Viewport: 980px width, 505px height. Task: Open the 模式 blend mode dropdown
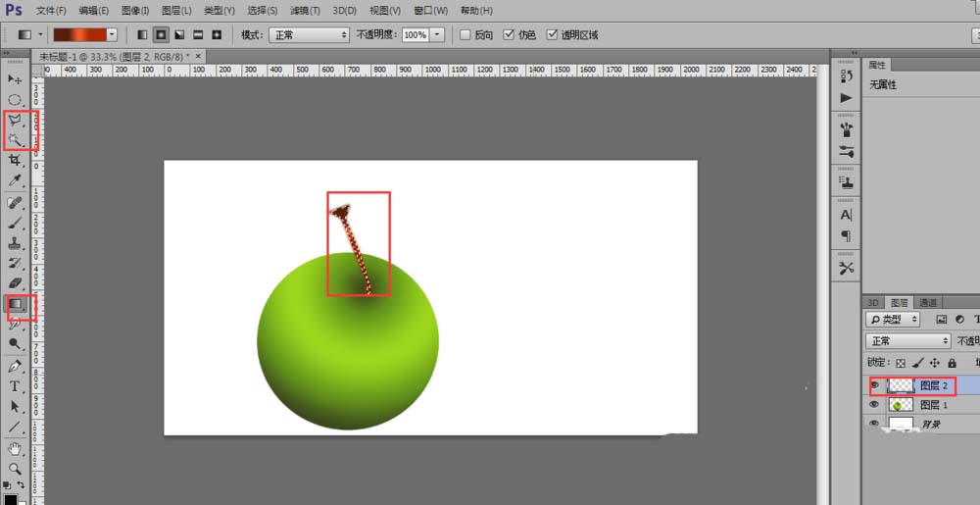click(x=310, y=34)
